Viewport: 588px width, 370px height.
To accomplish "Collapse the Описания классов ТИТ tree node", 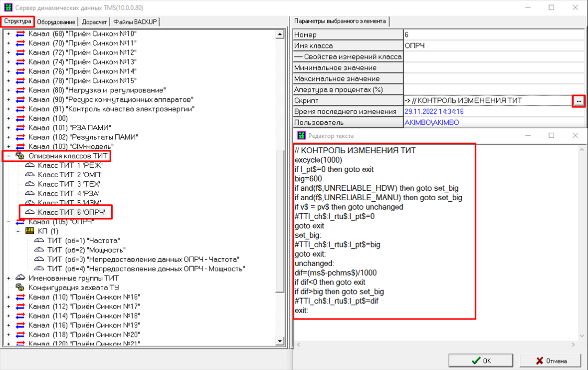I will click(8, 156).
